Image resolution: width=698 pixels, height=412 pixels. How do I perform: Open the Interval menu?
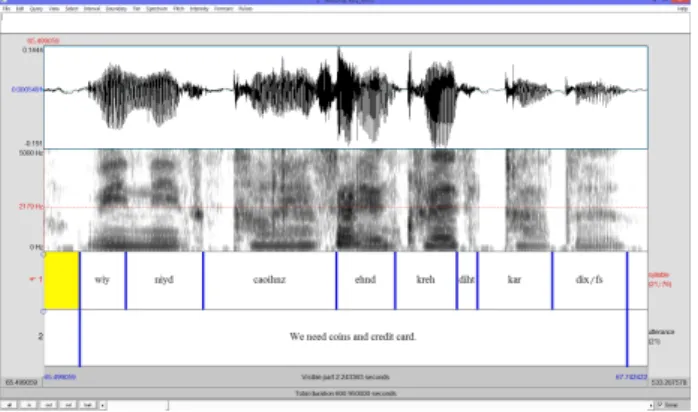[x=92, y=8]
